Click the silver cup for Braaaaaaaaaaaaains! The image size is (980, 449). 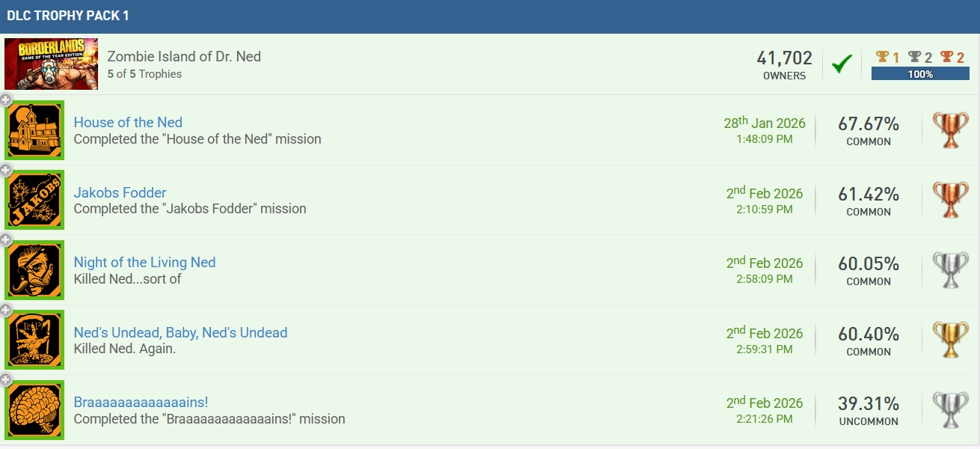point(950,410)
